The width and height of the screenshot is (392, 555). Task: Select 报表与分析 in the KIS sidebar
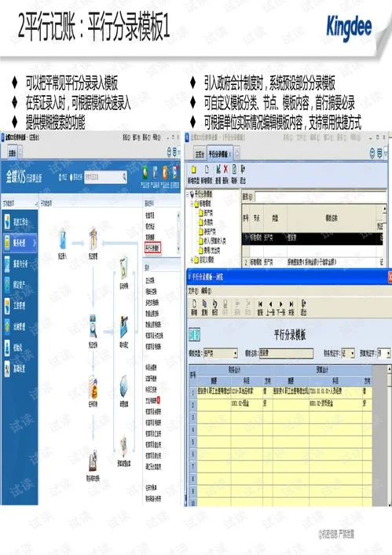tap(20, 263)
